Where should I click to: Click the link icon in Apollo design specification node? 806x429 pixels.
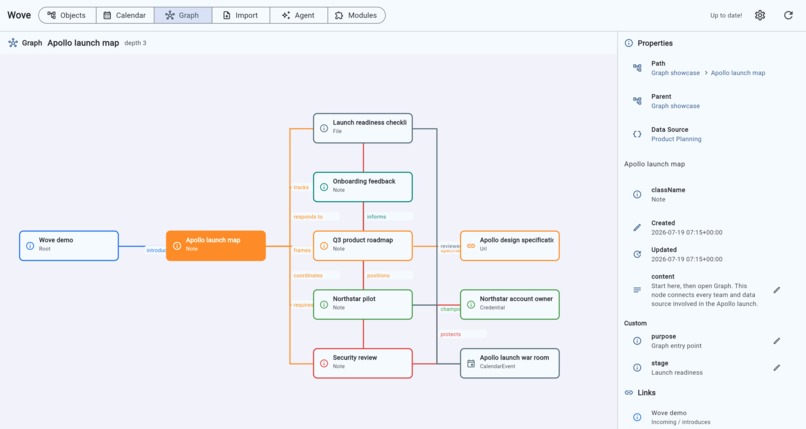471,246
